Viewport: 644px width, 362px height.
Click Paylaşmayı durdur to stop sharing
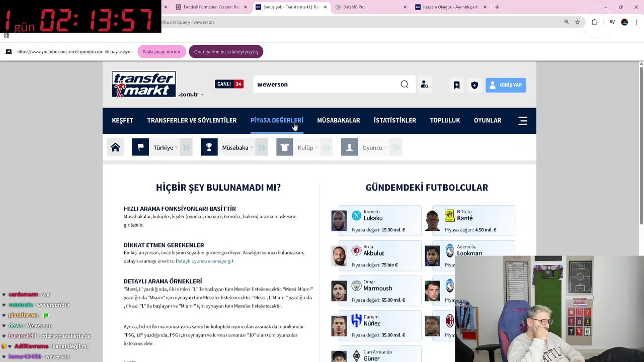point(162,52)
